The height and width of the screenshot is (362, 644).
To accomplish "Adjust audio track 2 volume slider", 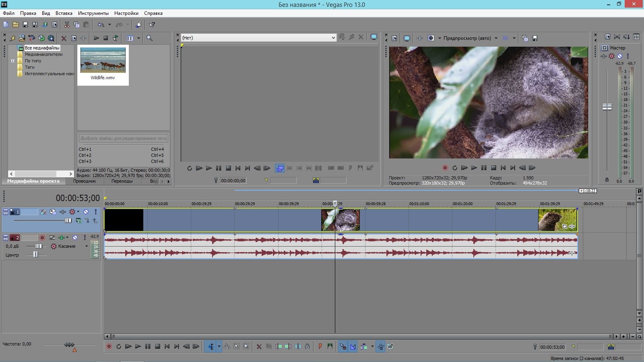I will pos(39,246).
